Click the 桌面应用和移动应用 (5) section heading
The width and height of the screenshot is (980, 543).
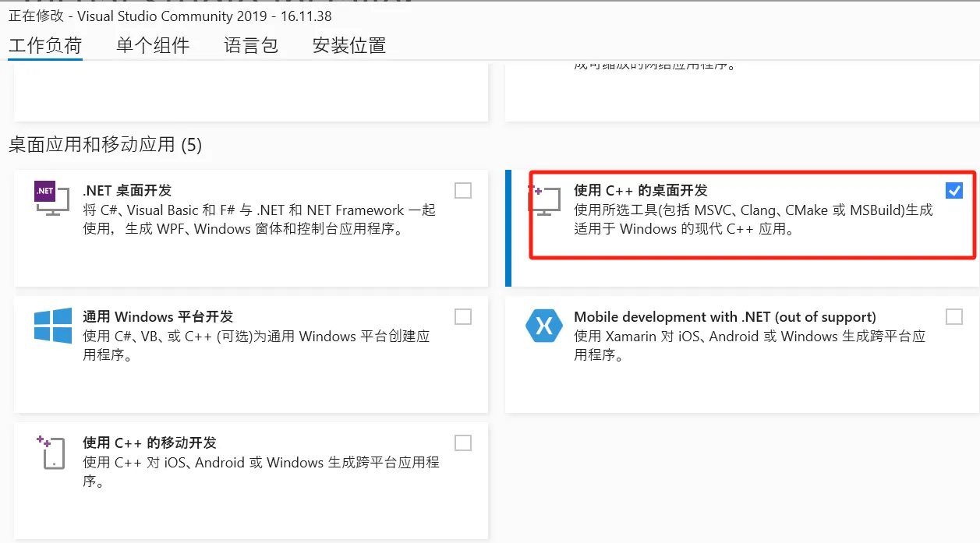(x=105, y=145)
